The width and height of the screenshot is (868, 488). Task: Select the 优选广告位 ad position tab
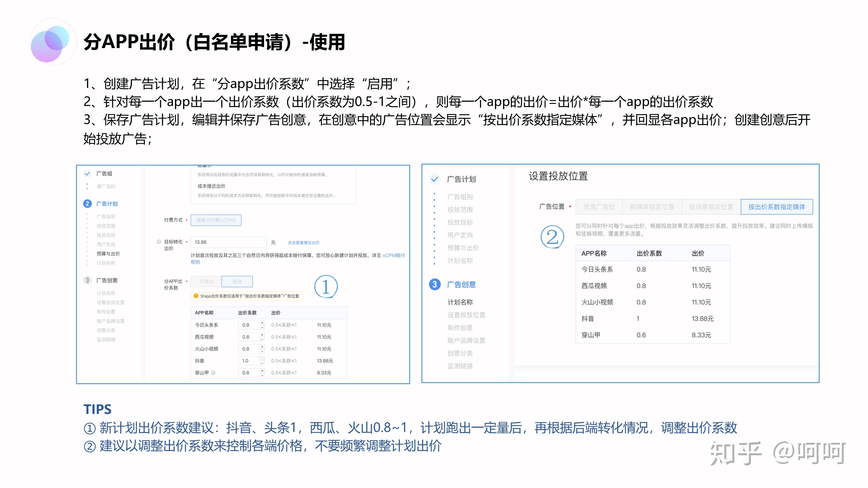click(599, 207)
